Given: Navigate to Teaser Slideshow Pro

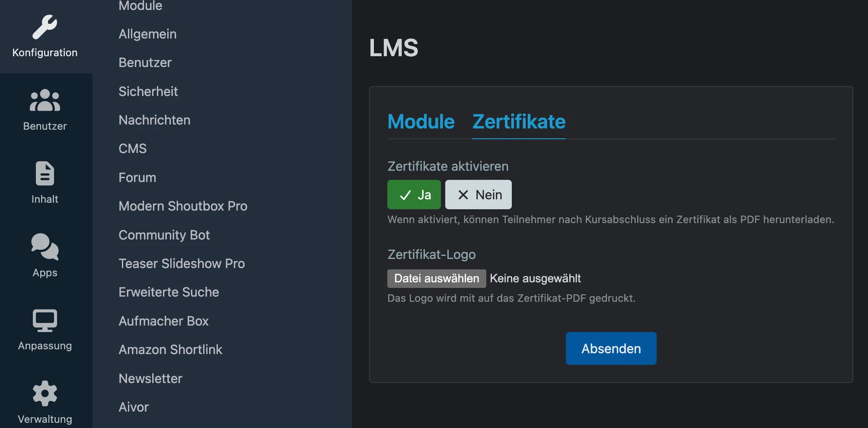Looking at the screenshot, I should (181, 263).
